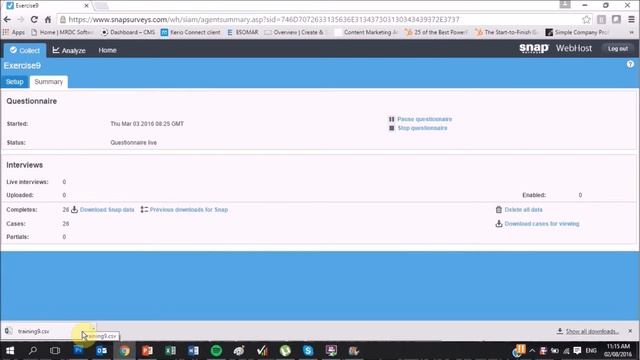Viewport: 640px width, 360px height.
Task: Click Show all downloads link
Action: point(592,331)
